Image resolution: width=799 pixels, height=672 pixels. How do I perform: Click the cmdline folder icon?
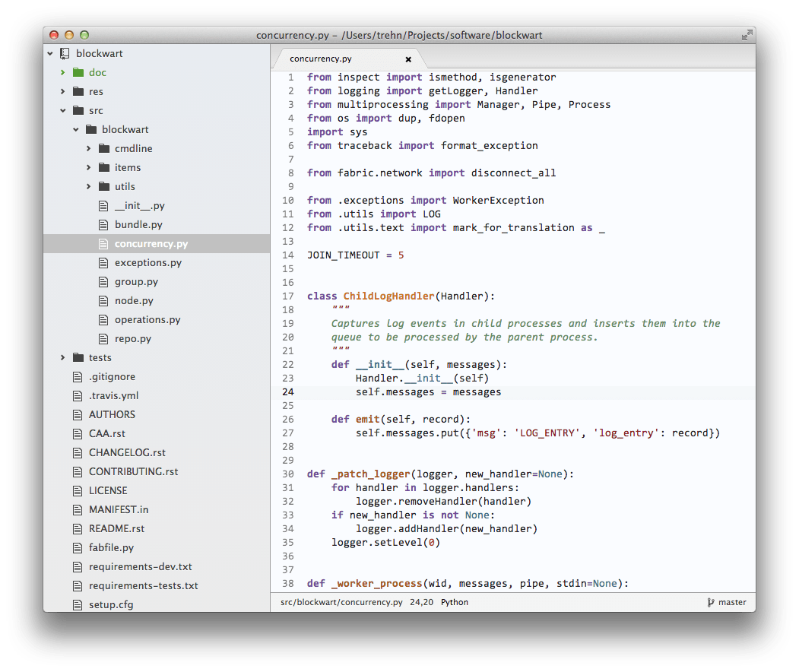104,148
